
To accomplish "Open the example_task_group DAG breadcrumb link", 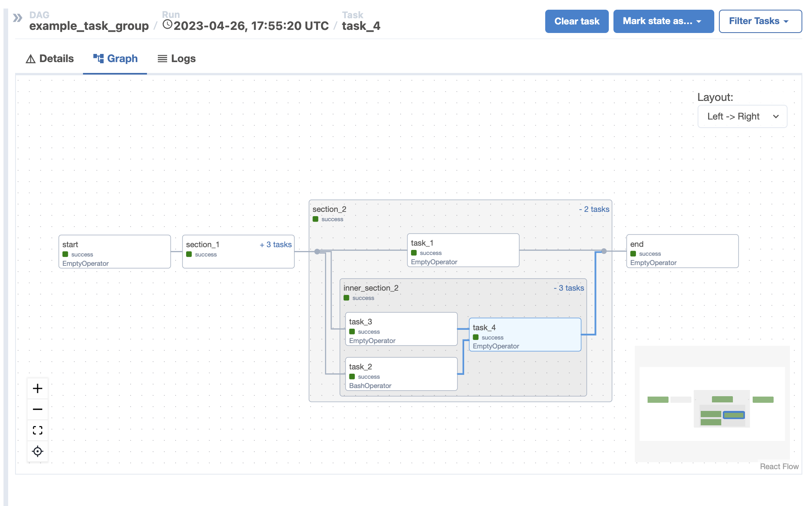I will (89, 26).
